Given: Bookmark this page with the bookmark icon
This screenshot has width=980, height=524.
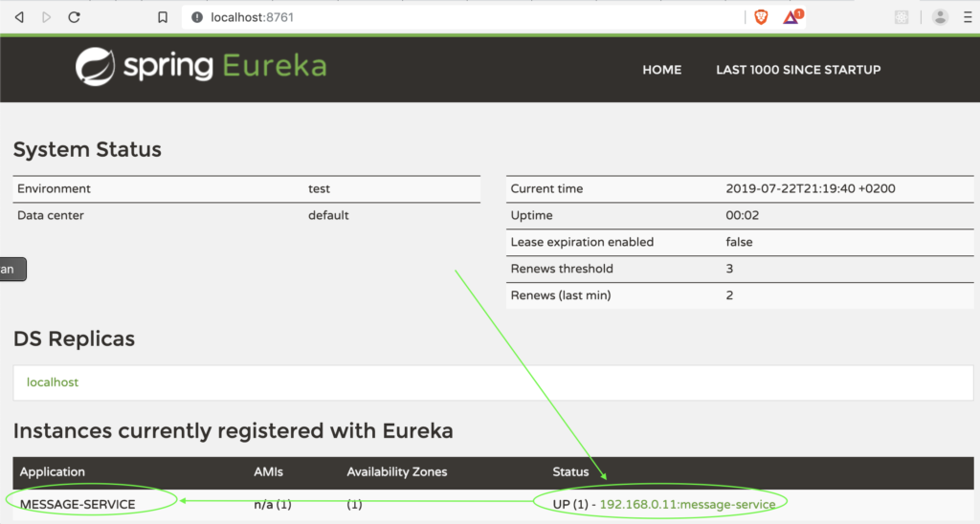Looking at the screenshot, I should click(x=163, y=17).
